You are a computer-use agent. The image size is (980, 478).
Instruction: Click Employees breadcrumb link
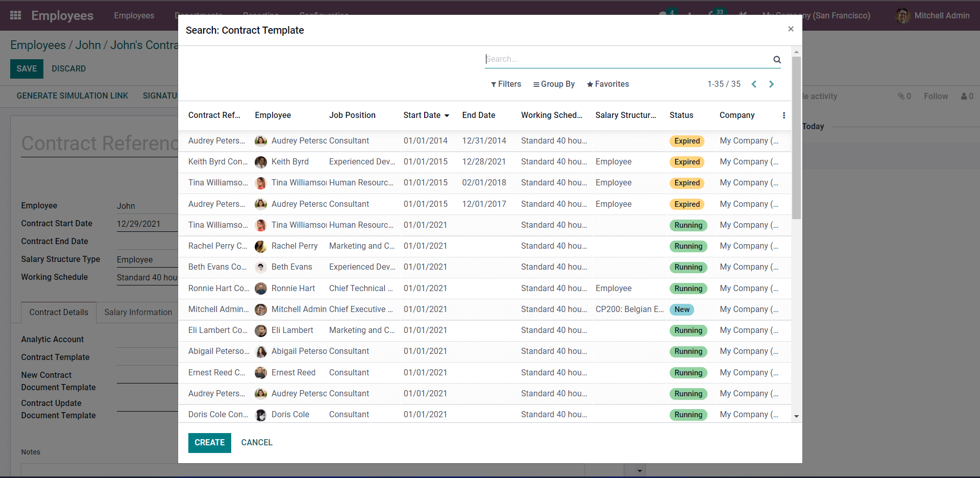[38, 45]
